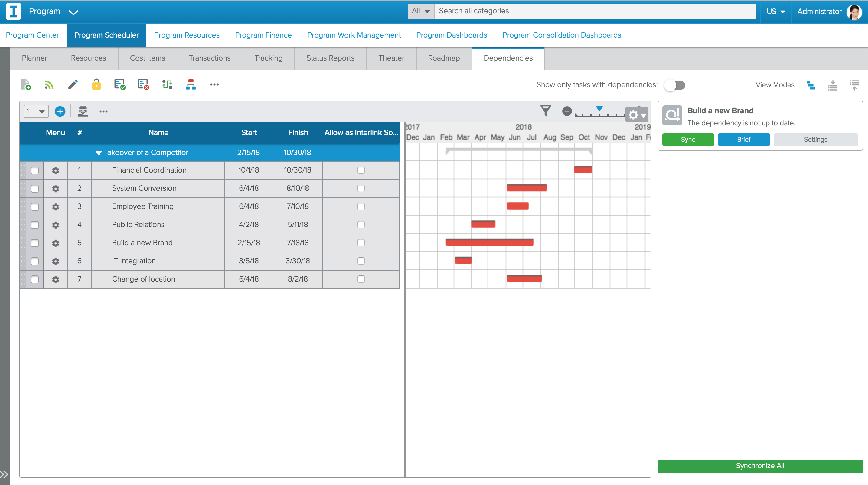Viewport: 868px width, 485px height.
Task: Check the Allow as Interlink box for Employee Training
Action: (x=361, y=206)
